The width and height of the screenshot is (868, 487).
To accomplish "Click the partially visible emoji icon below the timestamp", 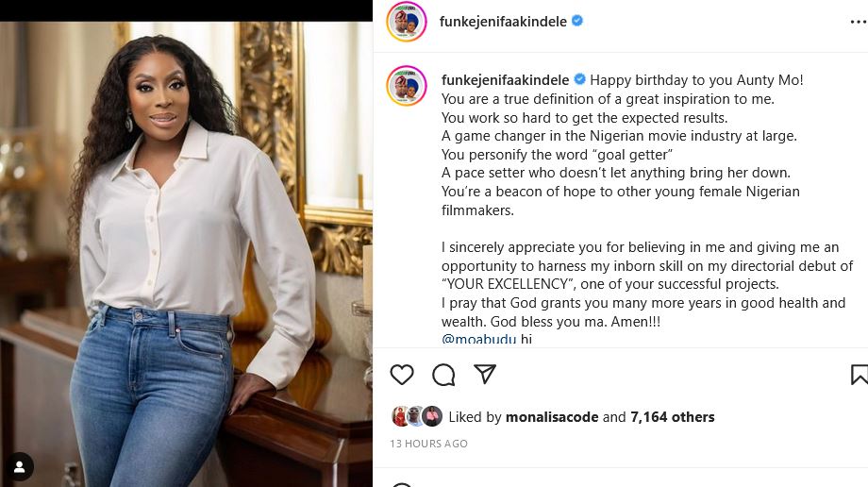I will [x=402, y=483].
